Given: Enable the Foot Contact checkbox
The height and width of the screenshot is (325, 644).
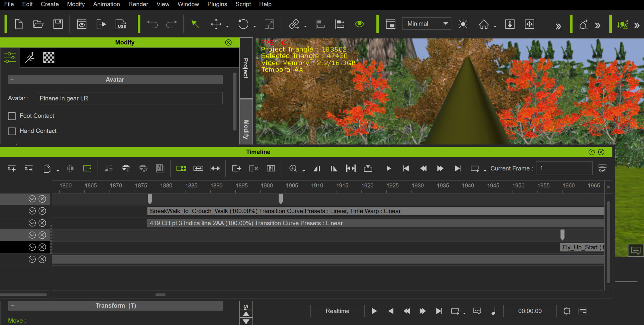Looking at the screenshot, I should (12, 116).
